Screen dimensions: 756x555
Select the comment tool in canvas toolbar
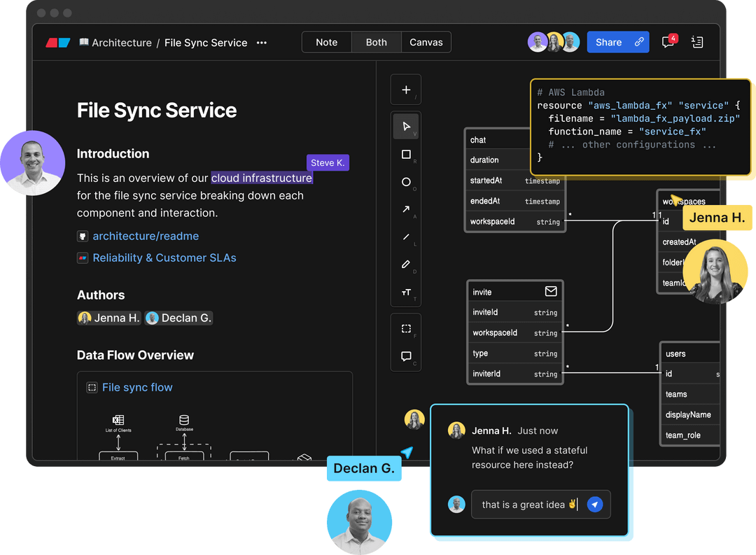[406, 356]
